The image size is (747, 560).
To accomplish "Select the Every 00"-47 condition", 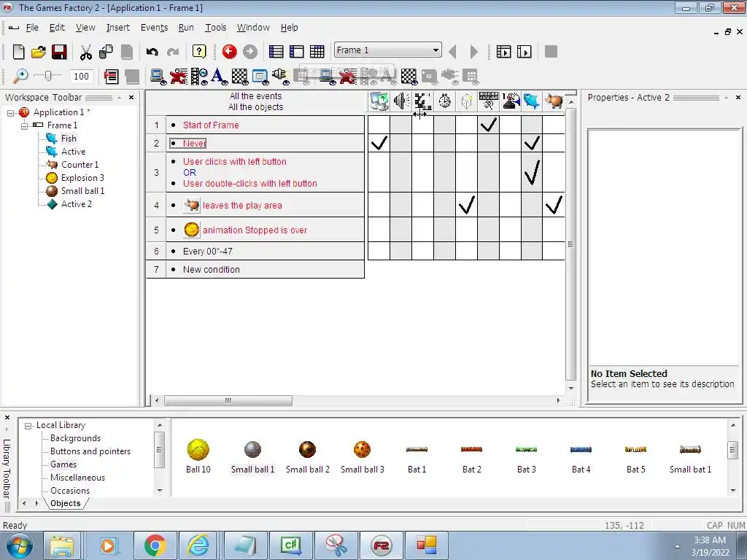I will click(208, 252).
